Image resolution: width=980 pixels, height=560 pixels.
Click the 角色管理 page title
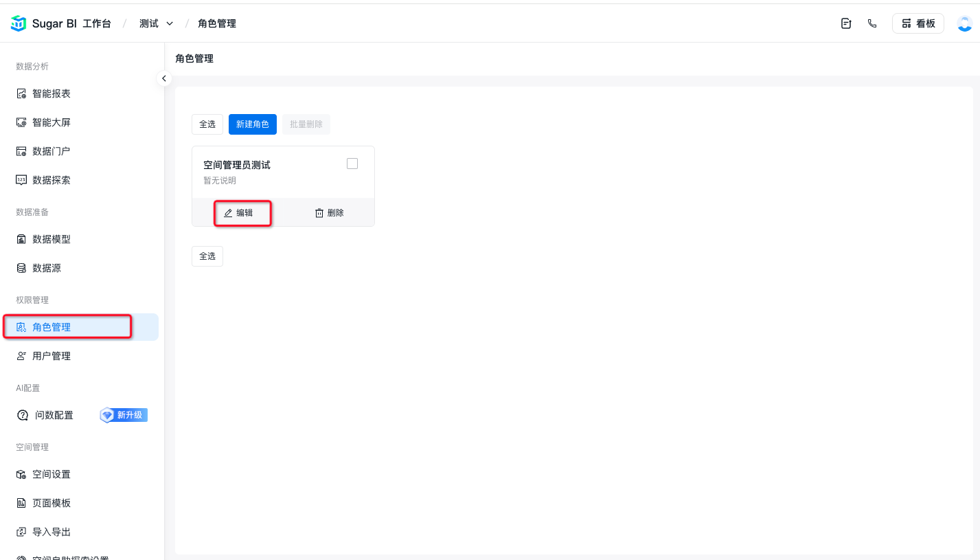click(x=194, y=59)
